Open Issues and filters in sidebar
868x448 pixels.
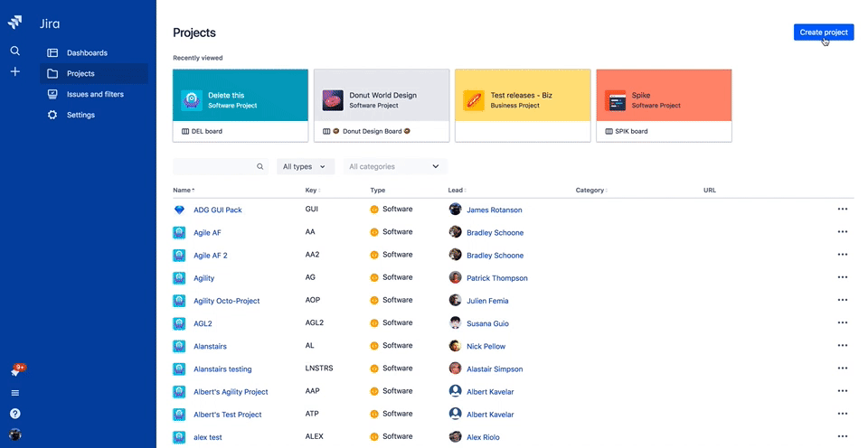(93, 94)
